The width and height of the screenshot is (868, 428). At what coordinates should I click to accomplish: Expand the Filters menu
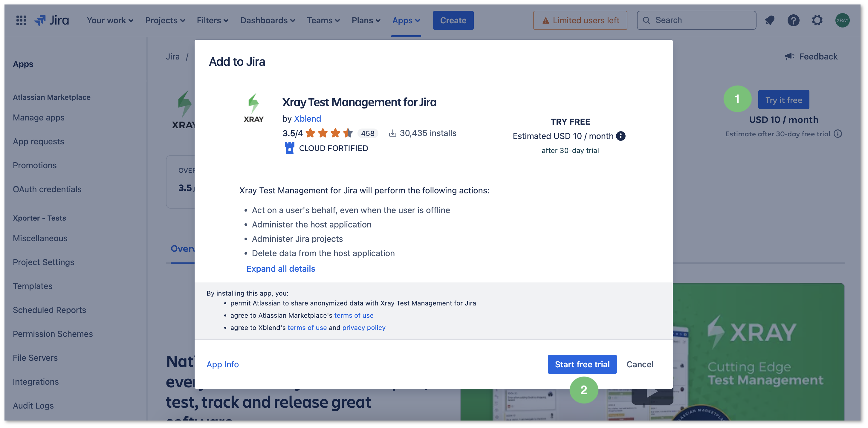(213, 20)
